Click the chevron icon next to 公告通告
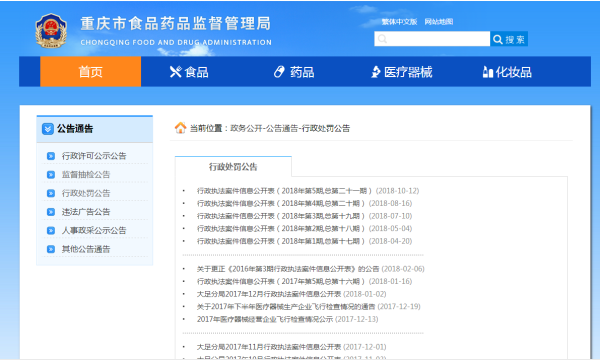Image resolution: width=600 pixels, height=360 pixels. (47, 129)
